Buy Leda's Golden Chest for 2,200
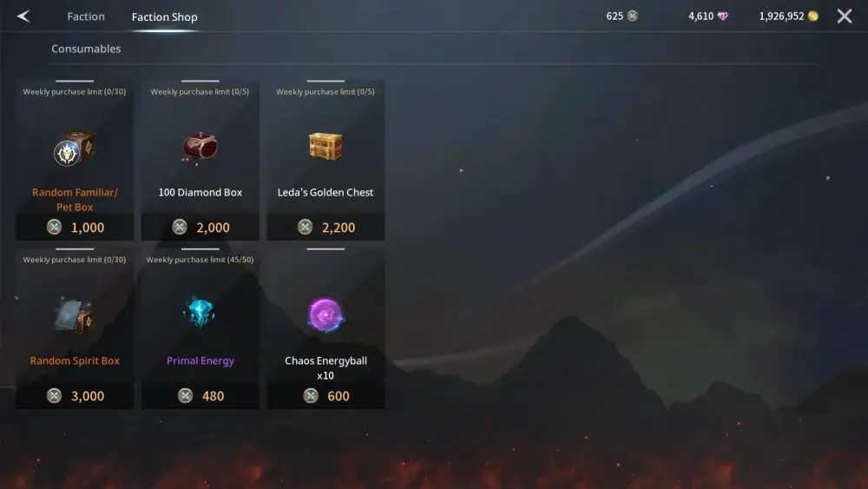This screenshot has width=868, height=489. (325, 227)
